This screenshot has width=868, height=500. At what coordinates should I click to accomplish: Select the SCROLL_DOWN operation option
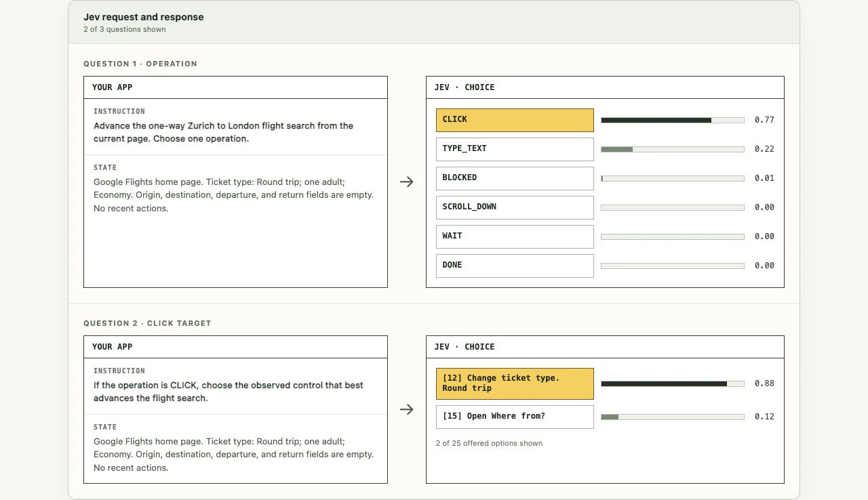point(515,207)
